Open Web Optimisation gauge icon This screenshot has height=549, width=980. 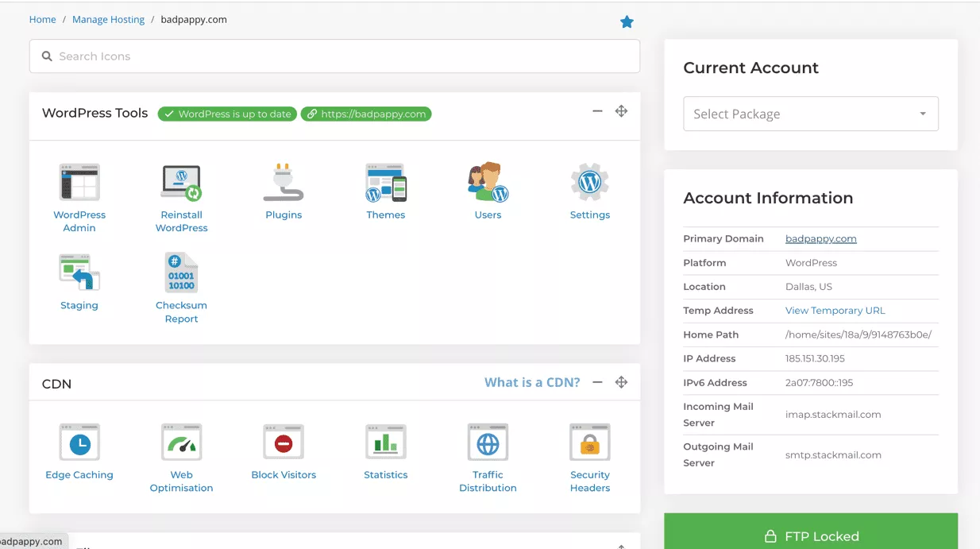(181, 443)
